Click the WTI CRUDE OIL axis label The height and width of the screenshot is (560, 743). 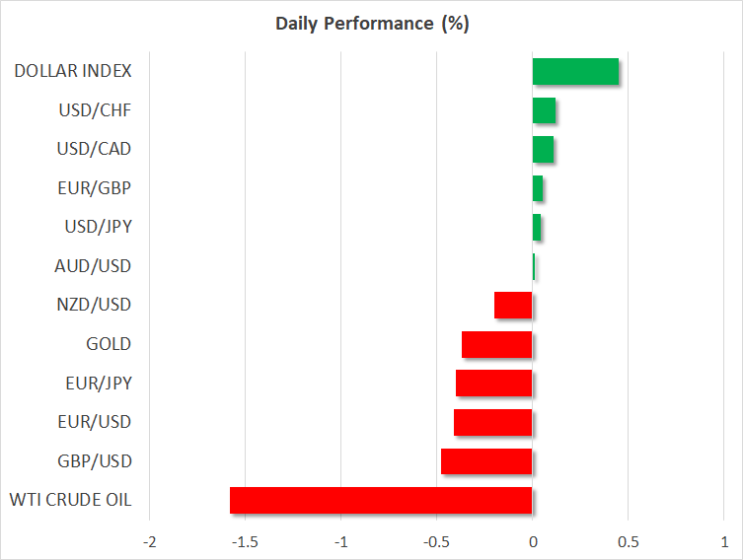[x=68, y=500]
